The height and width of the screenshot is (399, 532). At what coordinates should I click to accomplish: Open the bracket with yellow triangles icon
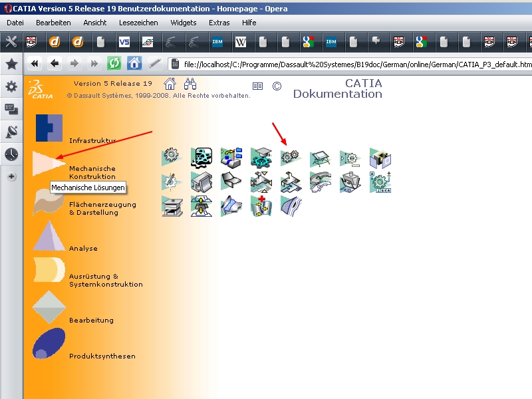[x=261, y=182]
